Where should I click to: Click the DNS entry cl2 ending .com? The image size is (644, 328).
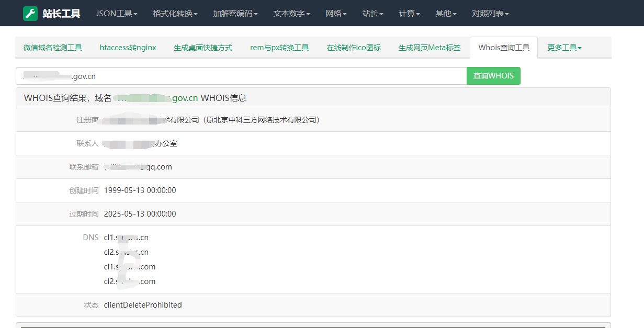(x=130, y=281)
